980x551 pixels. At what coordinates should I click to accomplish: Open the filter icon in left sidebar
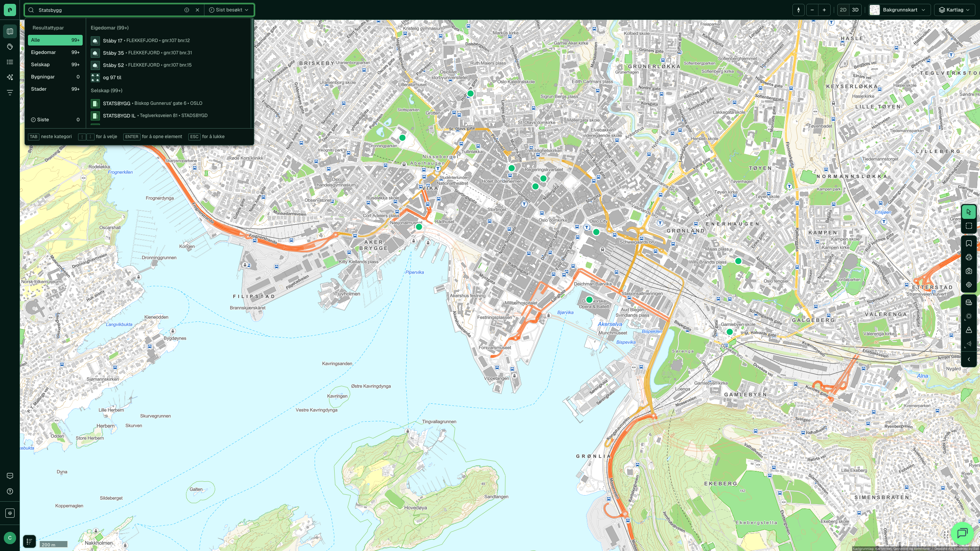tap(10, 93)
